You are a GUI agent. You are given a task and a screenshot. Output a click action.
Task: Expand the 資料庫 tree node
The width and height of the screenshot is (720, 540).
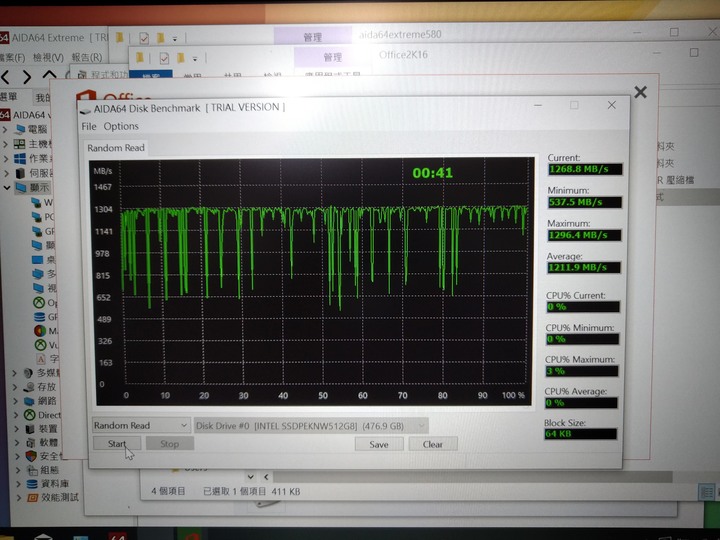(18, 484)
